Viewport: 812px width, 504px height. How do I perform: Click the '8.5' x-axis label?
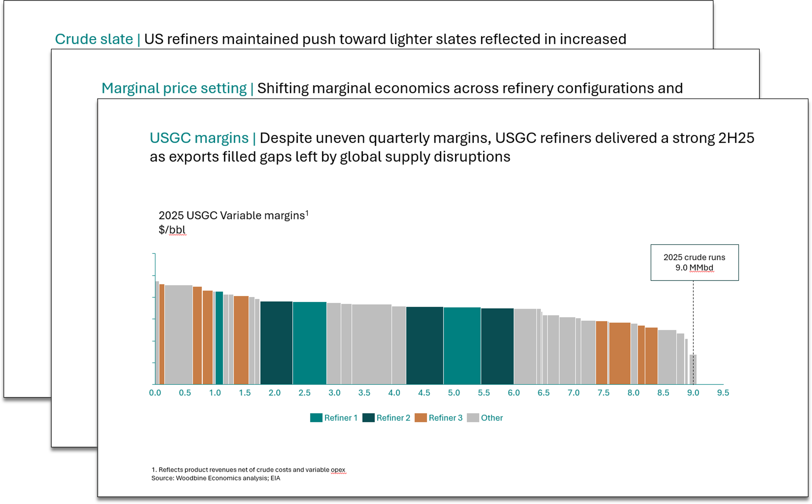(664, 393)
